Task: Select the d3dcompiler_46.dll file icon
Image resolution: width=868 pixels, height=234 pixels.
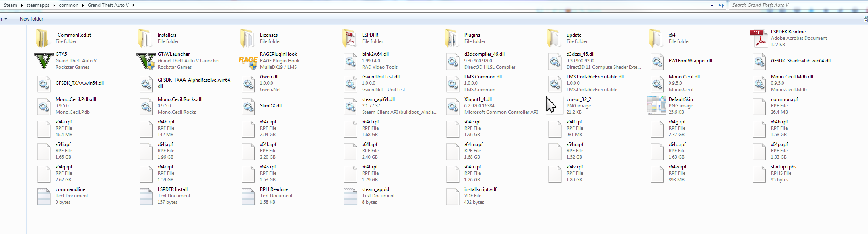Action: pyautogui.click(x=453, y=61)
